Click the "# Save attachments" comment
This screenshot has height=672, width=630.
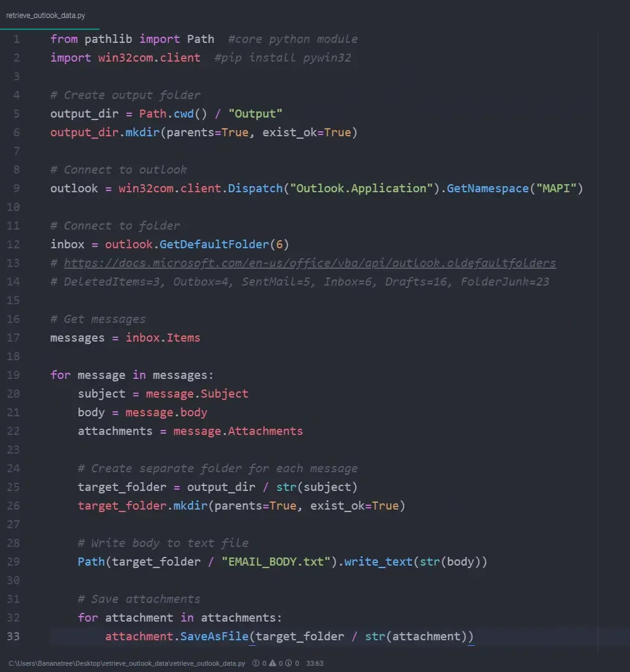(x=139, y=599)
